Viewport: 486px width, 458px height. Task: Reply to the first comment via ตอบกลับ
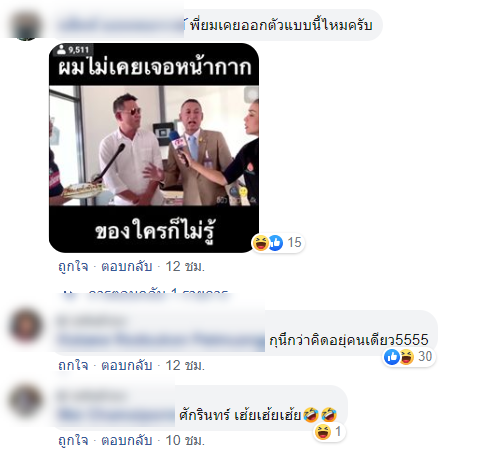pos(127,267)
